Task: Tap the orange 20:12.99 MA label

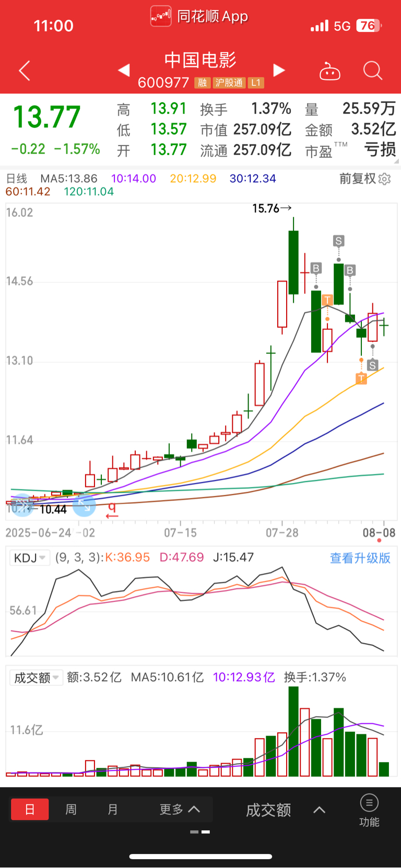Action: pos(193,179)
